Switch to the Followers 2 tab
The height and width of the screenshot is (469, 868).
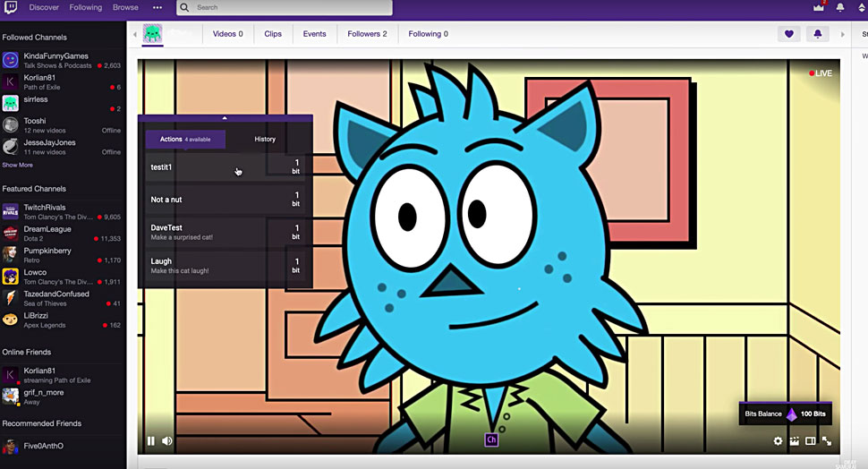tap(367, 34)
